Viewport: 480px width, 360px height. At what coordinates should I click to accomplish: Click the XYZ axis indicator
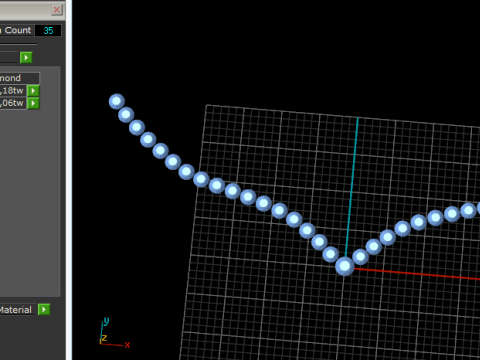[x=115, y=333]
